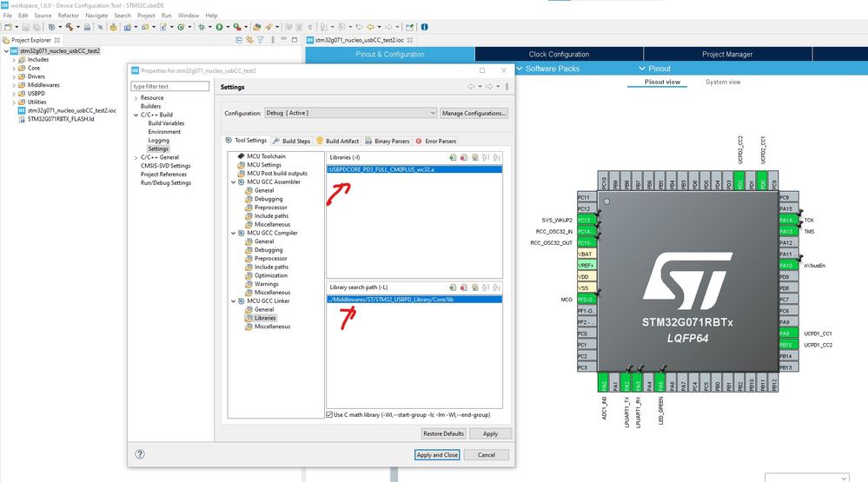The height and width of the screenshot is (482, 868).
Task: Click the Delete icon in Libraries (-l)
Action: click(x=464, y=157)
